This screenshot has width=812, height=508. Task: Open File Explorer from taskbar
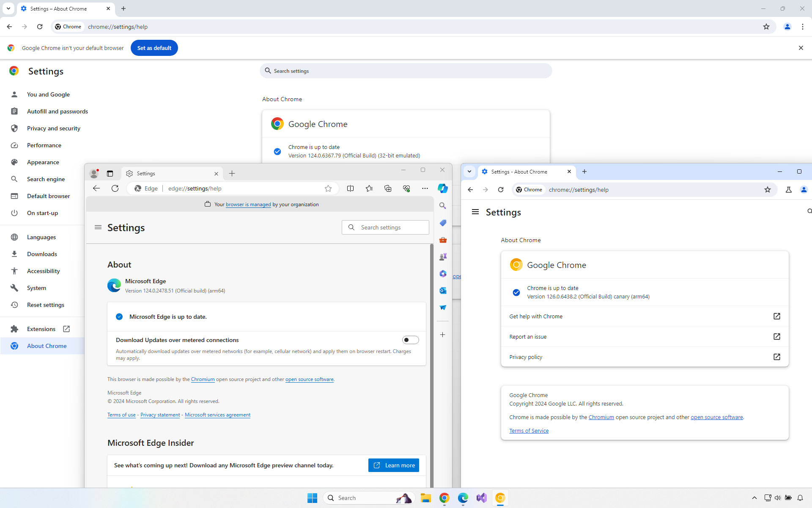point(425,498)
